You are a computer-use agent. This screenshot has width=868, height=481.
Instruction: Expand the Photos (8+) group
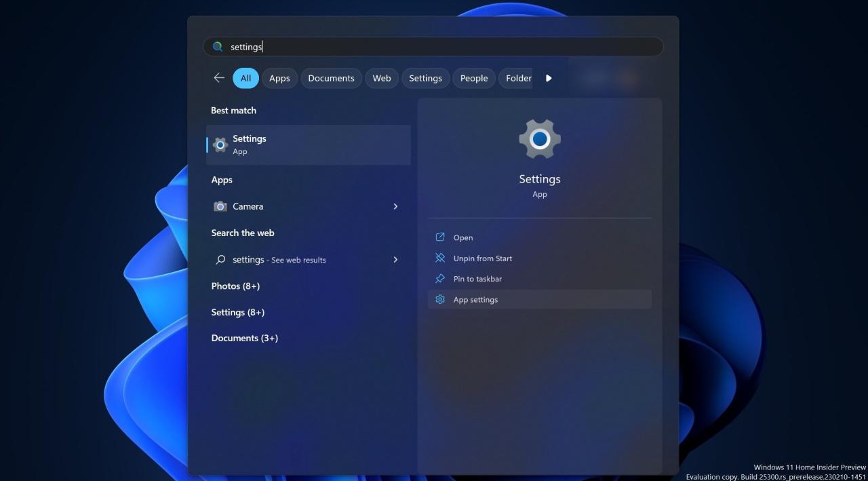(x=235, y=286)
